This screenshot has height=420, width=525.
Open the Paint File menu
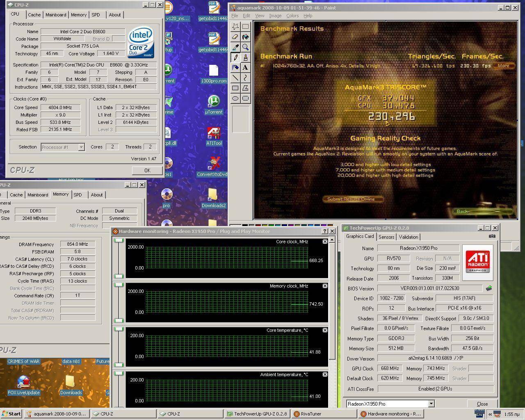point(235,16)
